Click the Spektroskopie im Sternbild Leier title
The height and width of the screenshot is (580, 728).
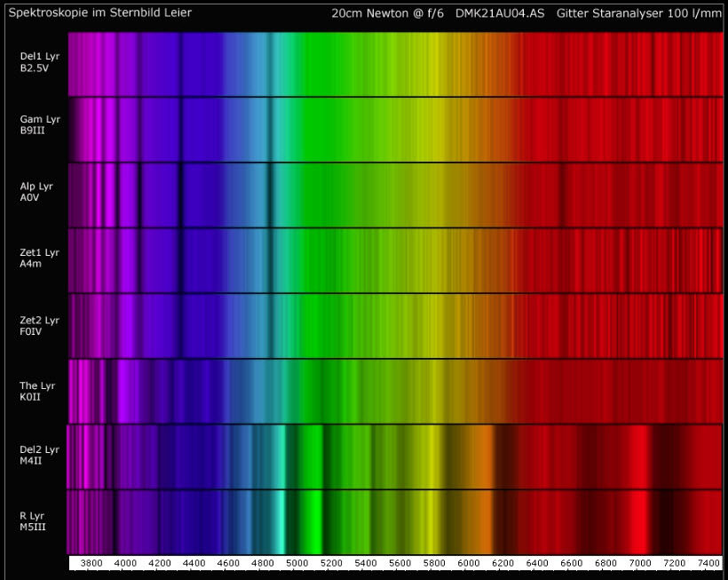click(x=99, y=12)
